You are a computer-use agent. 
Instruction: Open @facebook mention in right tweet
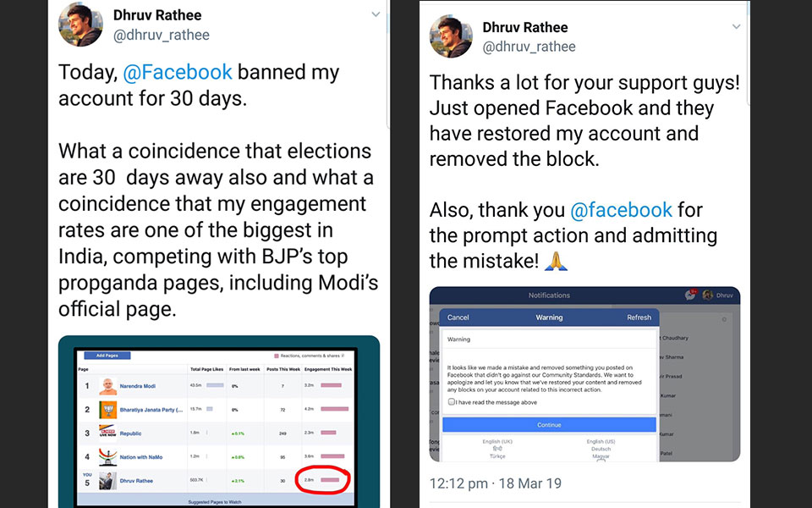622,210
